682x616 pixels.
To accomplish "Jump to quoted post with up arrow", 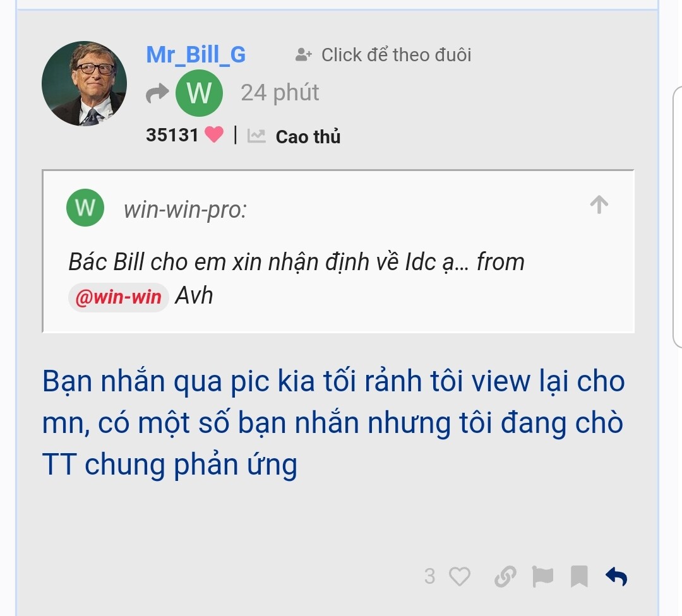I will (x=599, y=204).
